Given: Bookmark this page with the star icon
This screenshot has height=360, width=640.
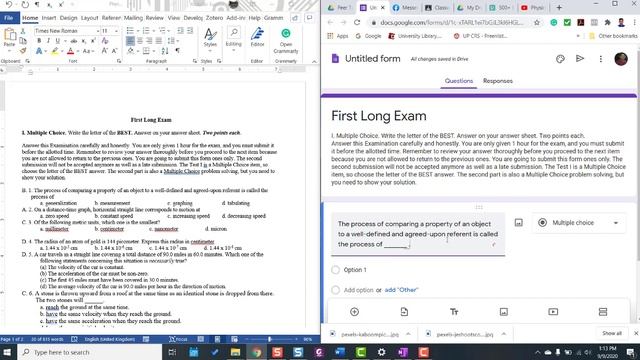Looking at the screenshot, I should pyautogui.click(x=537, y=22).
